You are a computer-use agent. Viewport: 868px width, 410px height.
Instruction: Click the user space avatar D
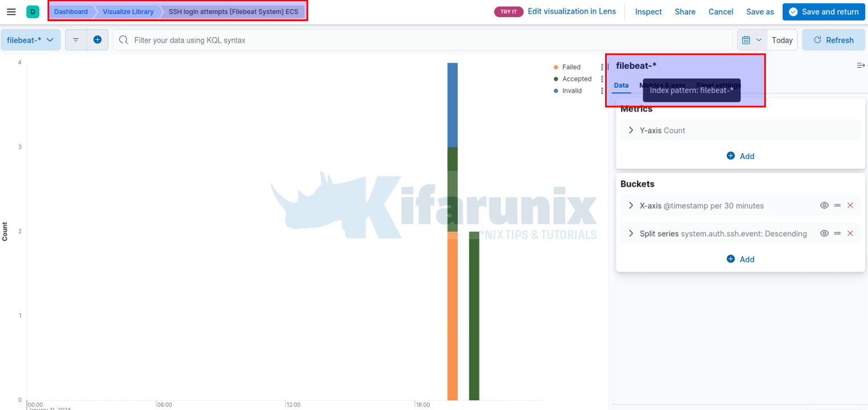click(x=32, y=12)
